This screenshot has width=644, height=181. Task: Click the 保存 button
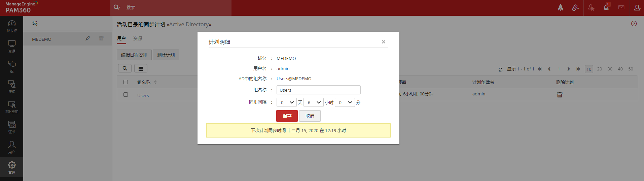coord(287,116)
